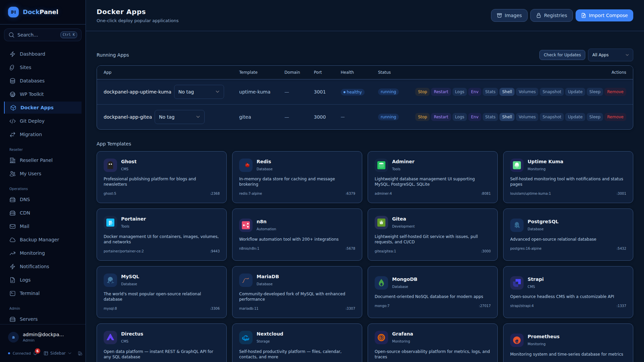Click the search magnifier icon
The image size is (644, 362).
(x=11, y=35)
